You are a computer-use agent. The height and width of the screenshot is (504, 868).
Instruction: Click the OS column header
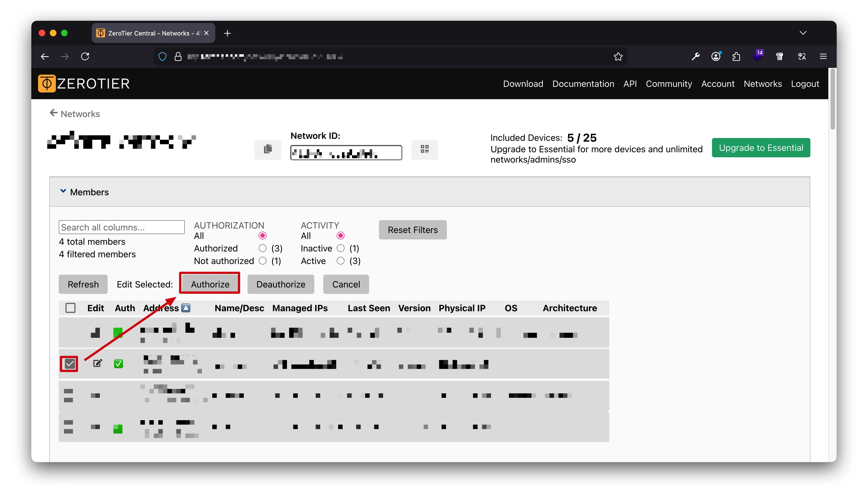pyautogui.click(x=511, y=308)
